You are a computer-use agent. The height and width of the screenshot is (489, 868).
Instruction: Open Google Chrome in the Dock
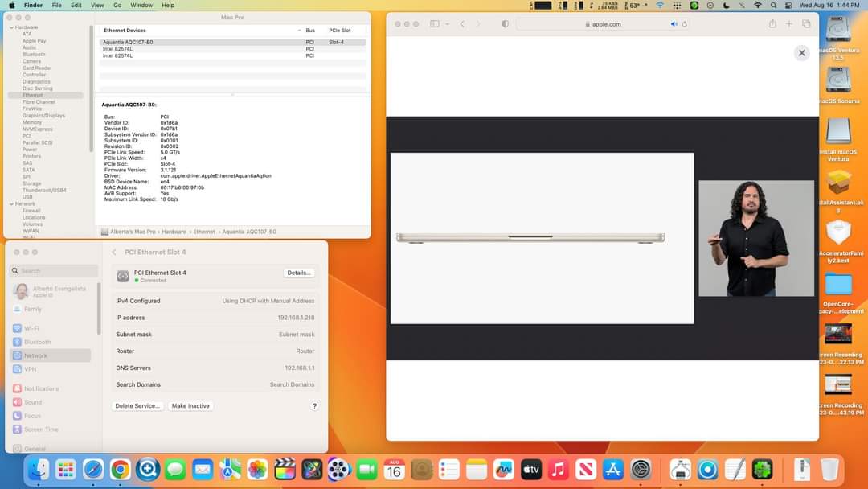[x=120, y=471]
